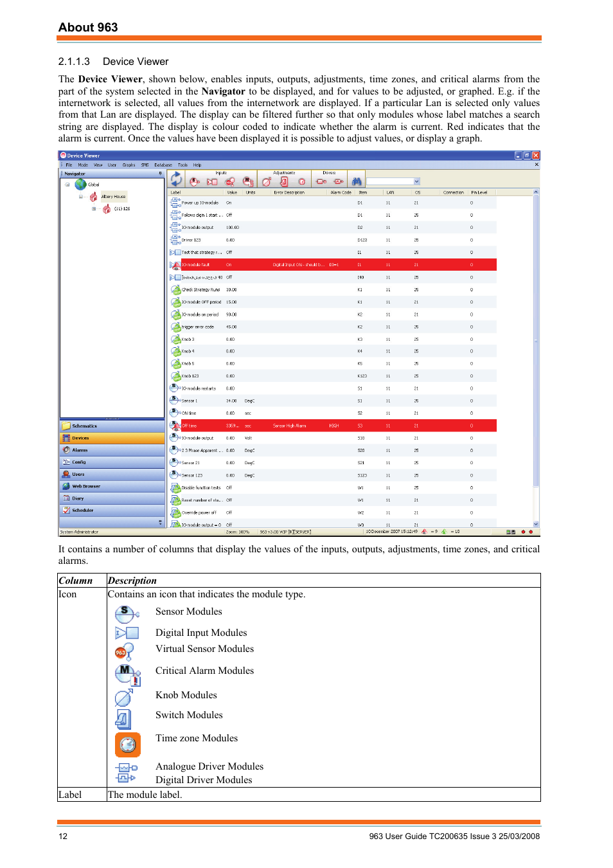Click the scroll-up arrow of the list

[536, 192]
